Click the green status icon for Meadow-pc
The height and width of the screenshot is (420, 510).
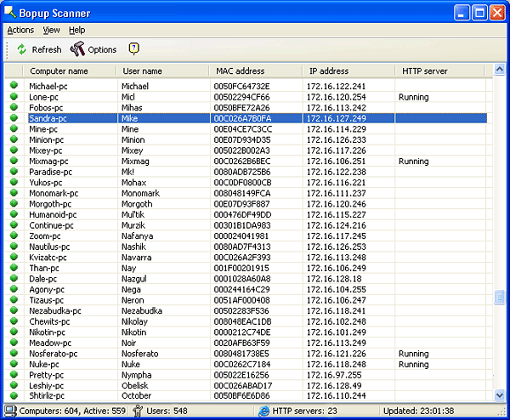[x=14, y=342]
